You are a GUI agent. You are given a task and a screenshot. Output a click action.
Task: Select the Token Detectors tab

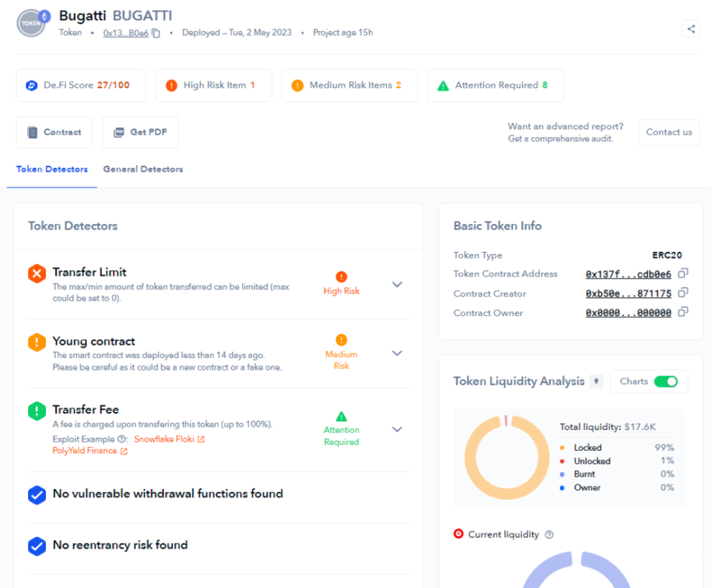52,169
